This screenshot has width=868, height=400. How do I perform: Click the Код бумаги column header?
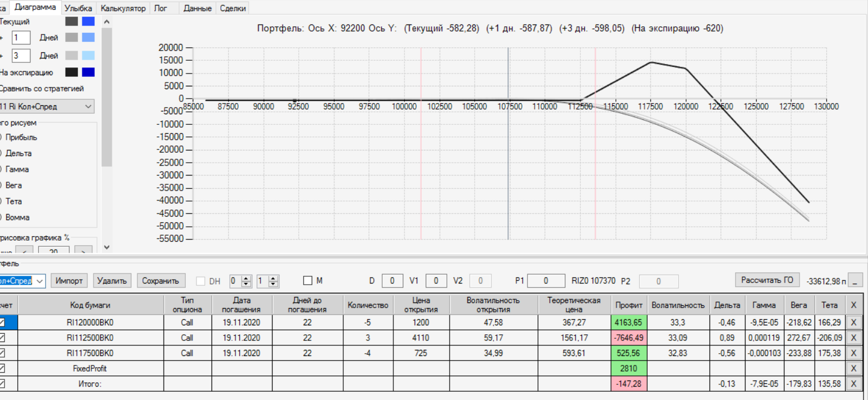[x=90, y=305]
